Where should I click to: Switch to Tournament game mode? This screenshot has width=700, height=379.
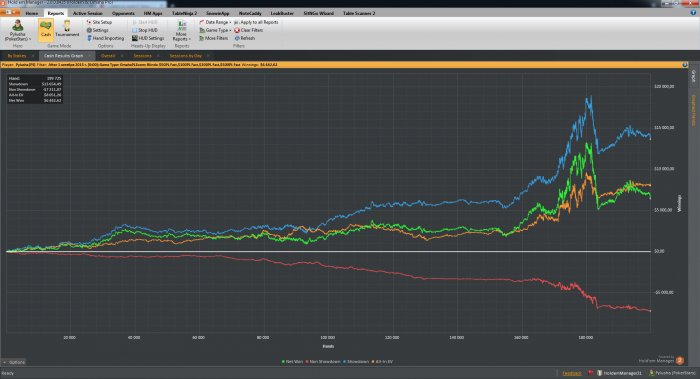[x=67, y=29]
